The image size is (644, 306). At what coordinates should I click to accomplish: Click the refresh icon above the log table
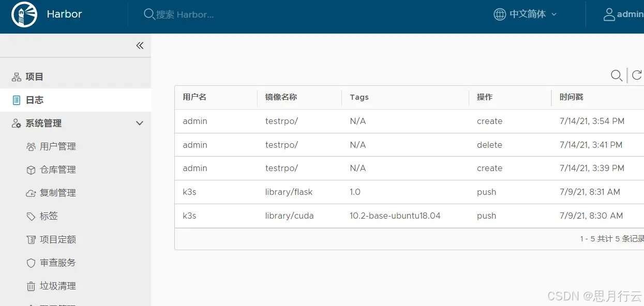click(x=637, y=75)
